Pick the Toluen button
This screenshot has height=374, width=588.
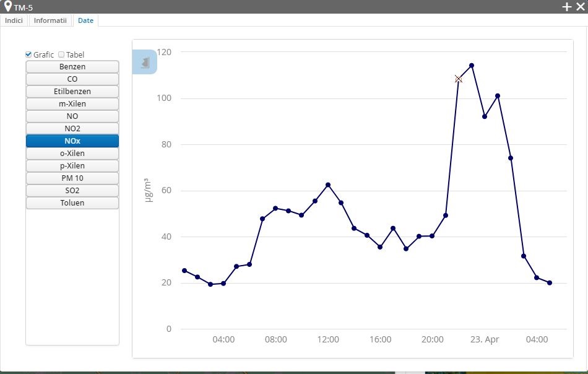point(72,203)
